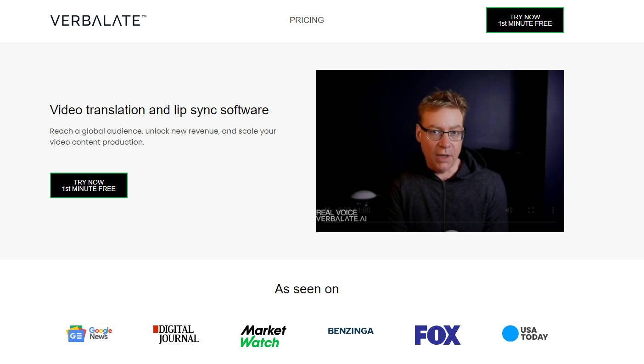Enter fullscreen mode on the video
The image size is (644, 364).
(531, 210)
